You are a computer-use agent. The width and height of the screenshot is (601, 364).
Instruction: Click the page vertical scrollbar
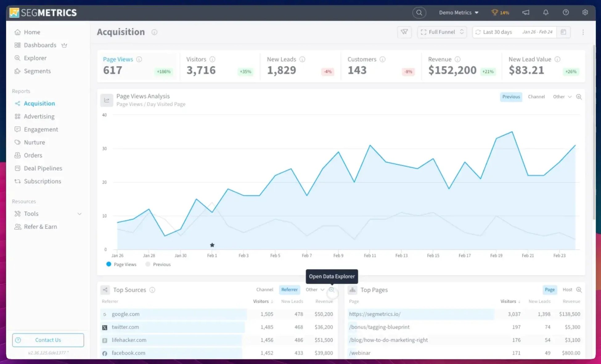(594, 133)
